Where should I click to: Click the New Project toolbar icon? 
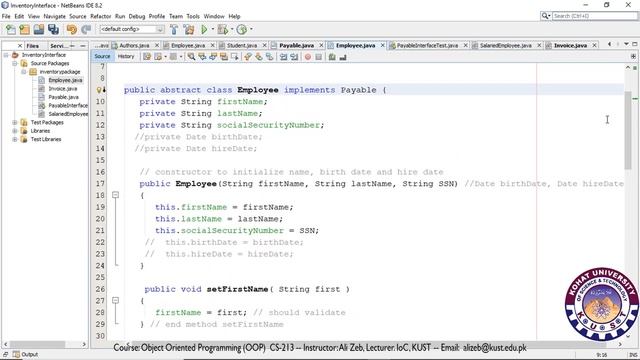[24, 29]
